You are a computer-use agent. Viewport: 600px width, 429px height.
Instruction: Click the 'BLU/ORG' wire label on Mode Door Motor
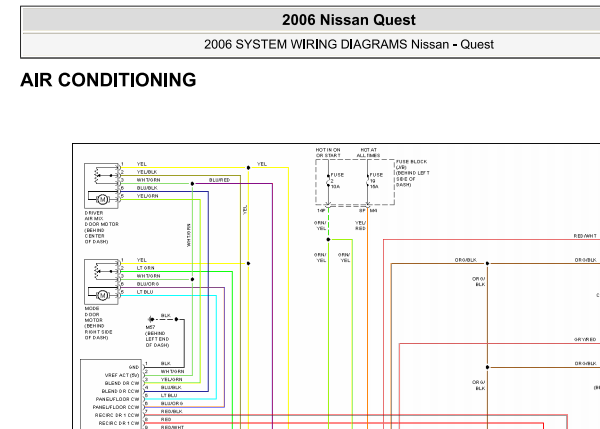(148, 284)
